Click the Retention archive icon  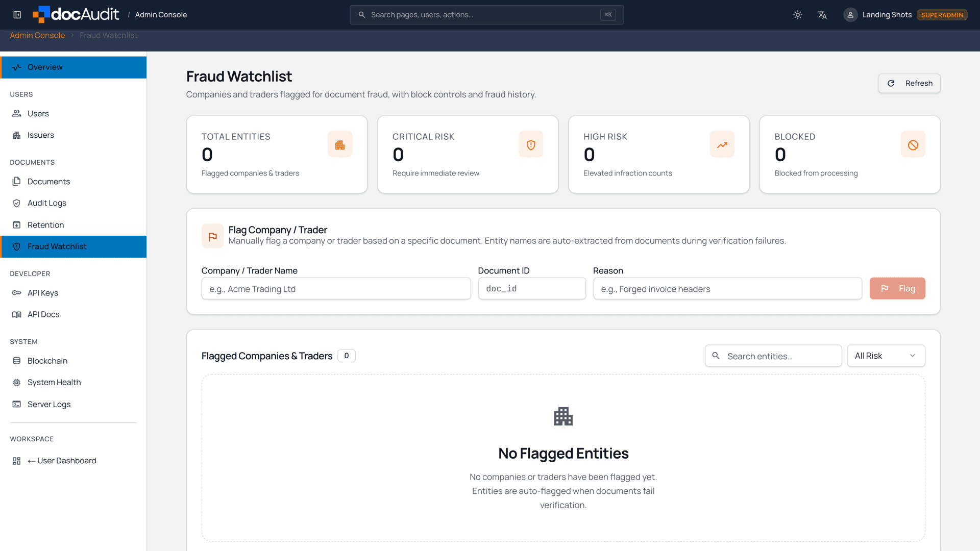point(17,225)
